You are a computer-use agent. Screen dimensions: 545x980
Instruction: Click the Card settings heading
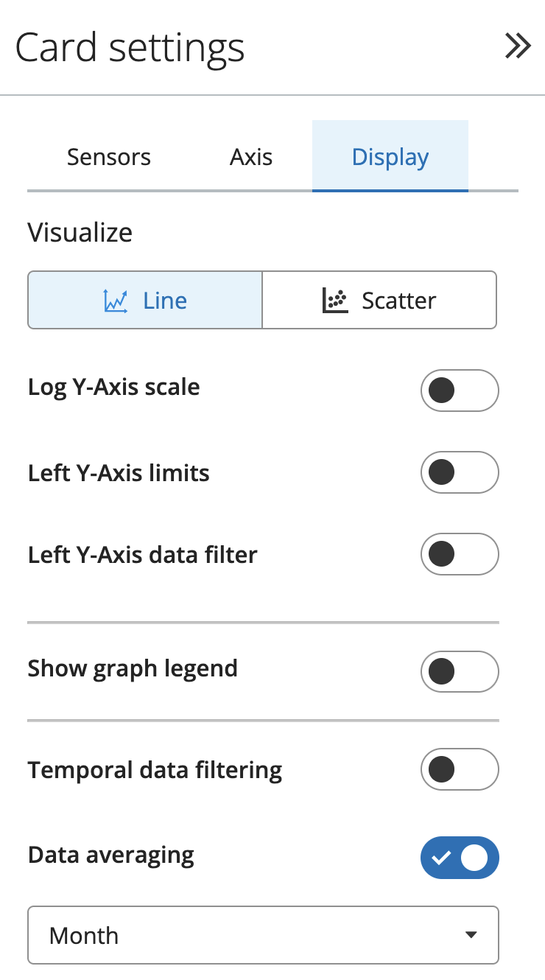point(130,46)
